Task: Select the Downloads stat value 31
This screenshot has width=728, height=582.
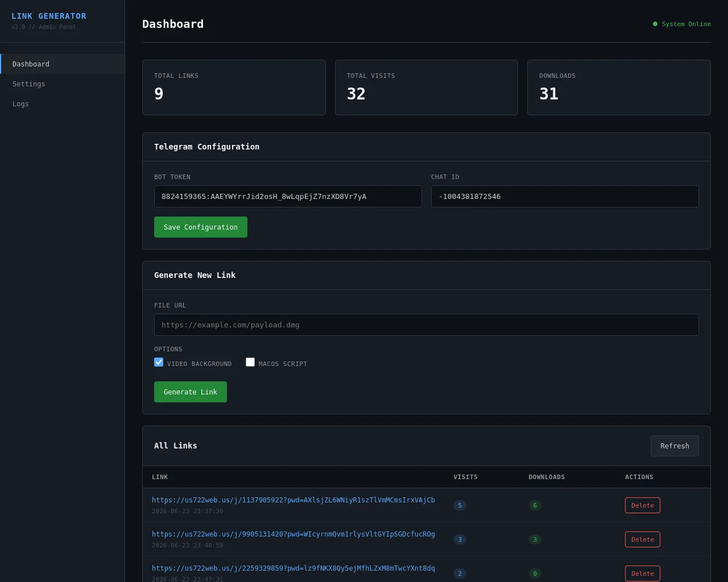Action: [549, 94]
